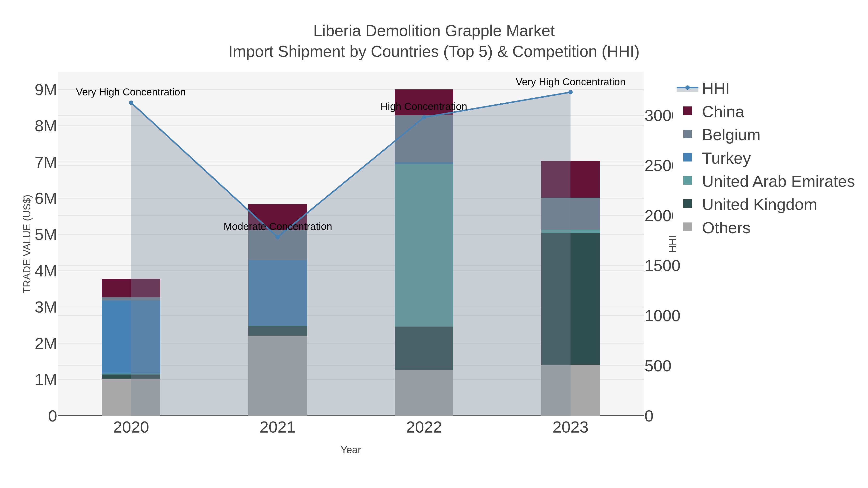Click the 2023 x-axis label
Viewport: 868px width, 488px height.
pyautogui.click(x=570, y=427)
